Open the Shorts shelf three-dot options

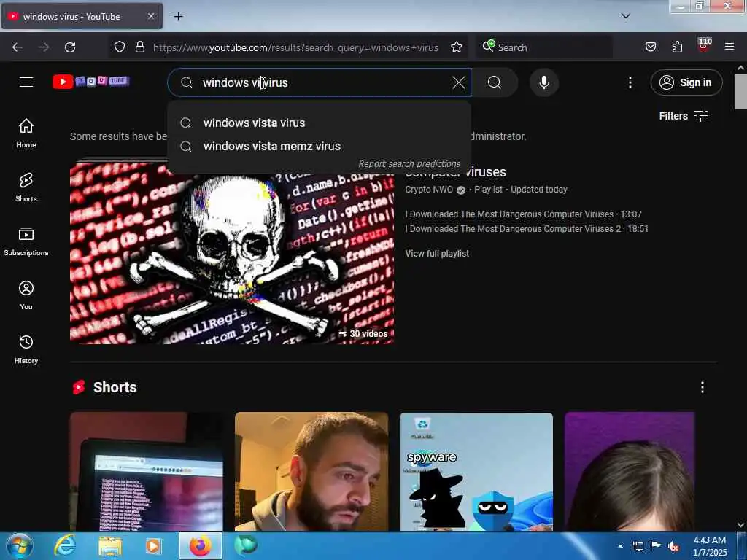pyautogui.click(x=703, y=387)
